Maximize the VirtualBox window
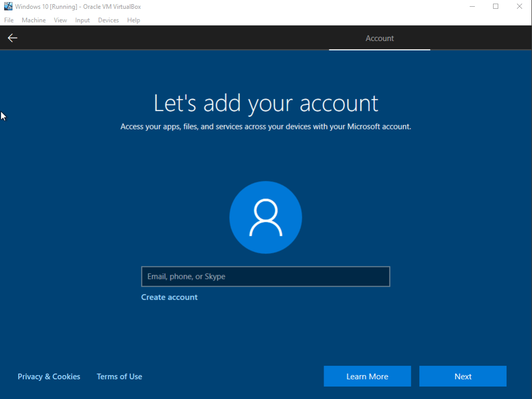This screenshot has height=399, width=532. 496,7
